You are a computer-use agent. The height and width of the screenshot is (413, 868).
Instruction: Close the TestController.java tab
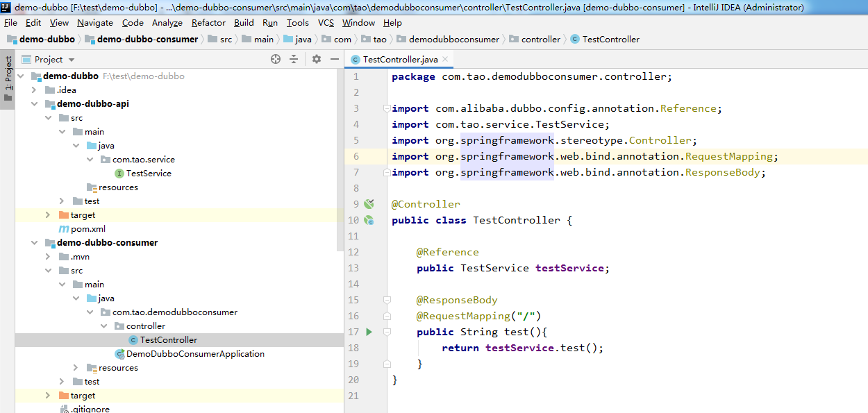[x=445, y=60]
